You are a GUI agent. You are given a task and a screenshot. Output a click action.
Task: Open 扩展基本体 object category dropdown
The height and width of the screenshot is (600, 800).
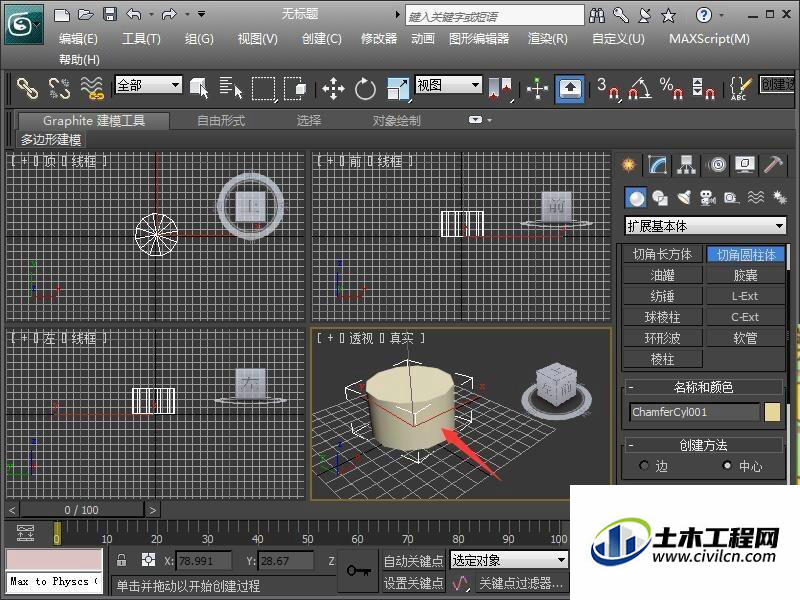[705, 226]
